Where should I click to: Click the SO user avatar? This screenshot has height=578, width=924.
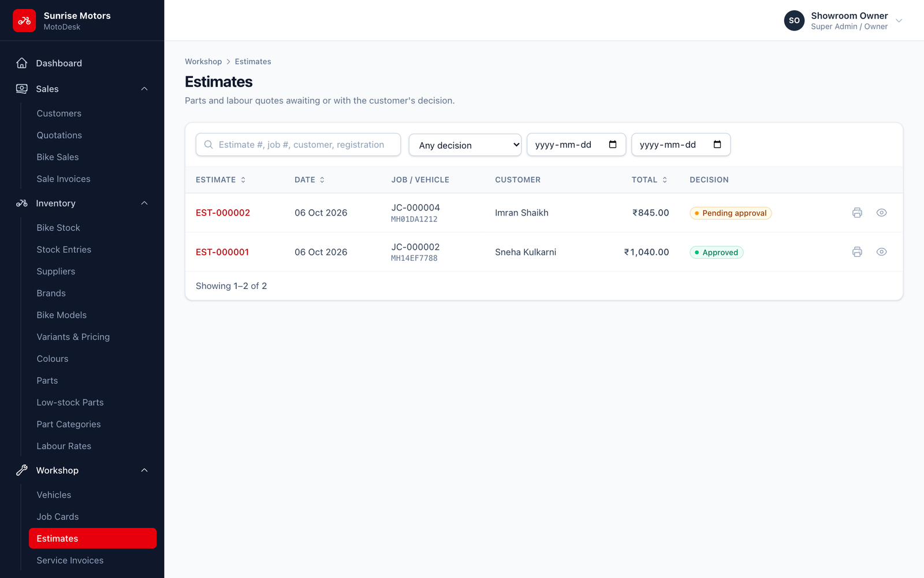point(794,20)
